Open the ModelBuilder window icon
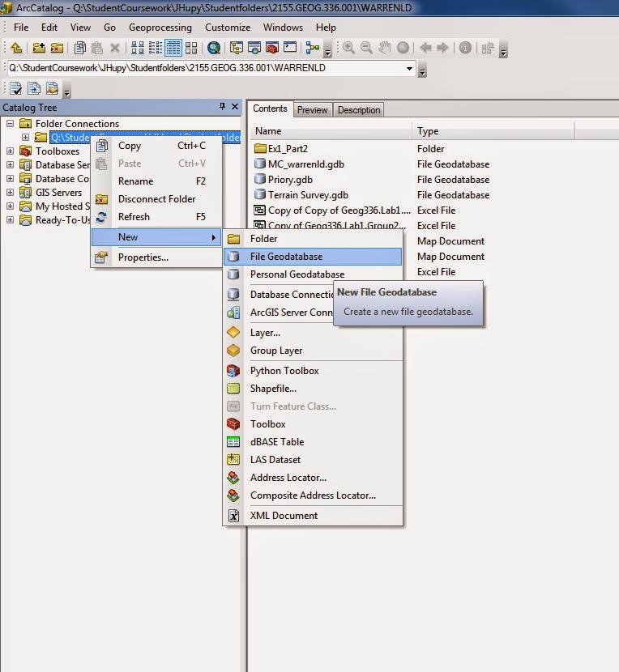The height and width of the screenshot is (672, 619). 313,48
